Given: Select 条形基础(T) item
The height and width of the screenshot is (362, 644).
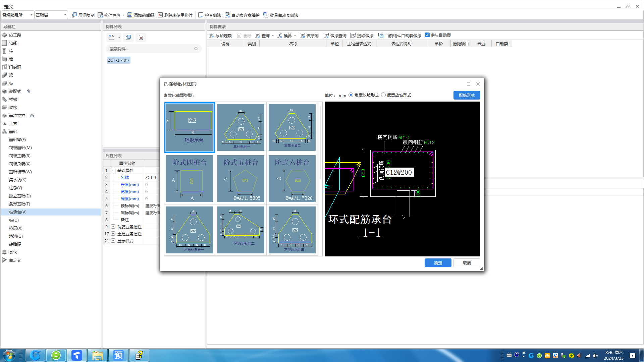Looking at the screenshot, I should (19, 204).
